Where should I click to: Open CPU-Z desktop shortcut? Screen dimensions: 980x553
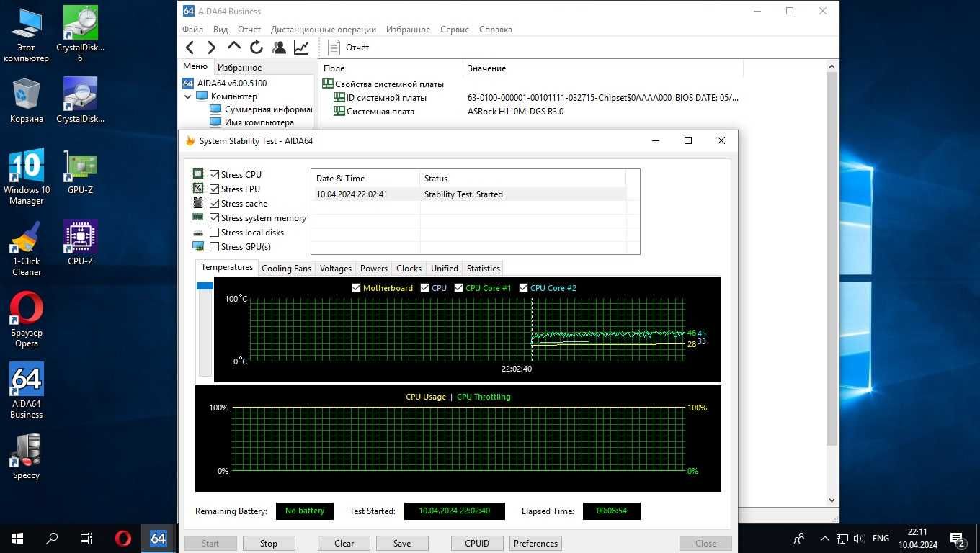80,243
